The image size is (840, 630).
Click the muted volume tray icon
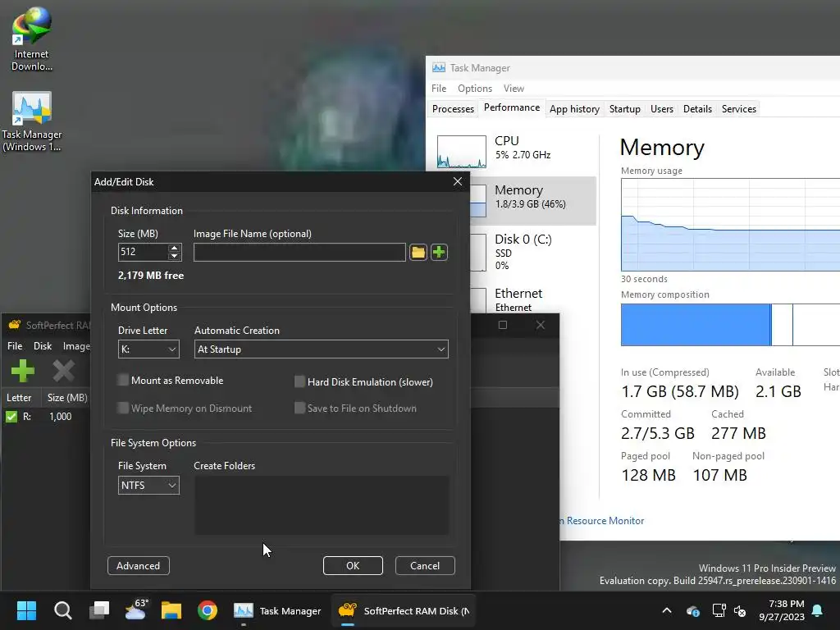pyautogui.click(x=740, y=610)
